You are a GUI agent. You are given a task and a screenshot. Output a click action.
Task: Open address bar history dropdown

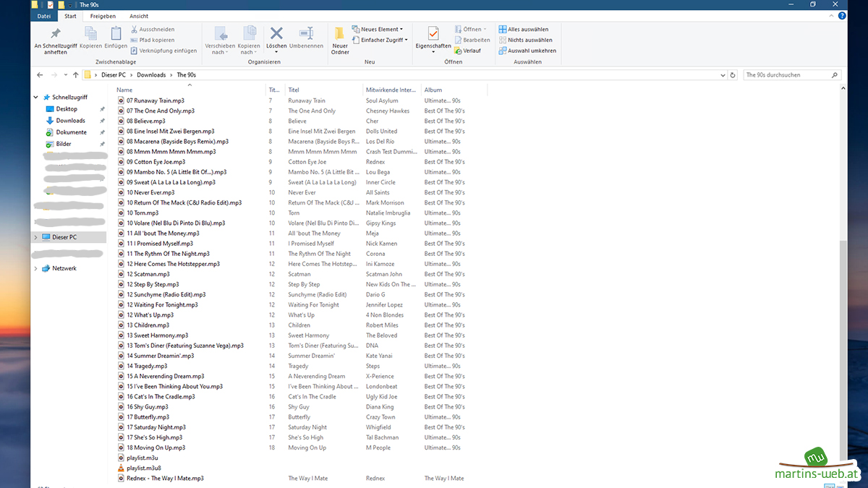click(723, 74)
